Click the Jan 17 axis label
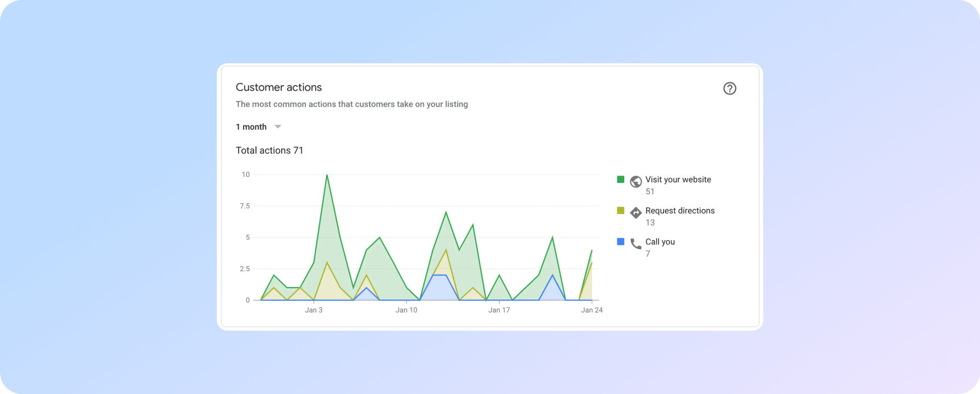The height and width of the screenshot is (394, 980). pyautogui.click(x=499, y=310)
